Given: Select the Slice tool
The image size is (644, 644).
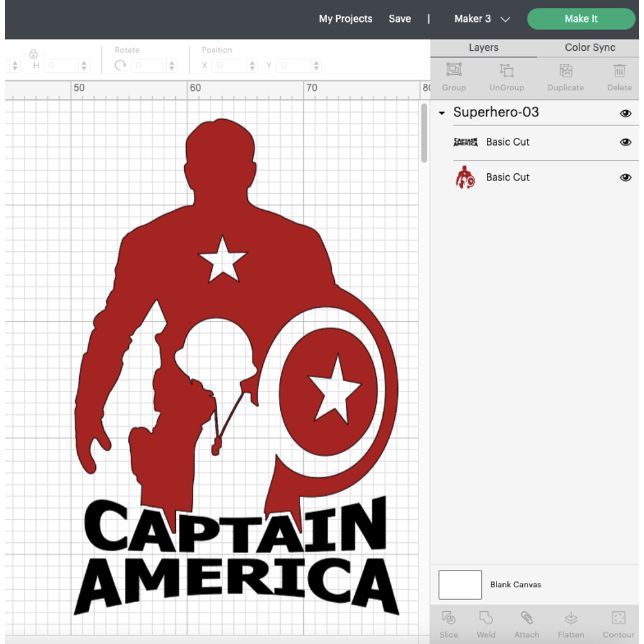Looking at the screenshot, I should (x=448, y=621).
